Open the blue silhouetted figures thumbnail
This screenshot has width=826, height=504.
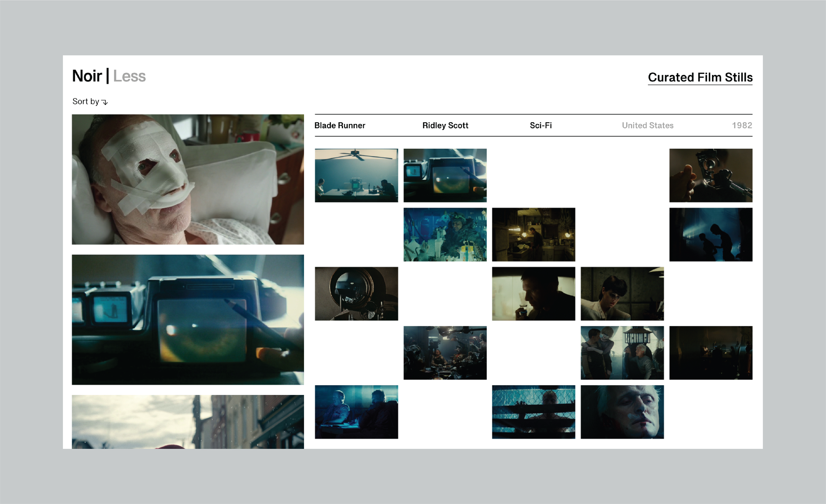pyautogui.click(x=711, y=234)
